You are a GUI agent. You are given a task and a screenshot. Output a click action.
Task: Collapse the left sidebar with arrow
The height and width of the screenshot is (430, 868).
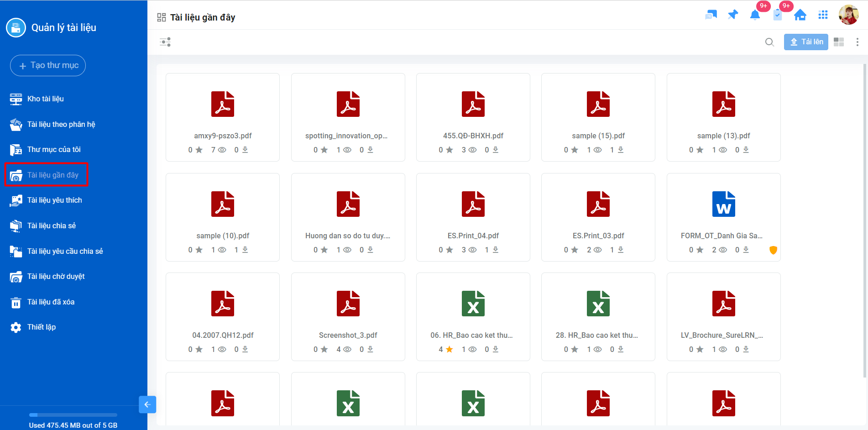coord(147,404)
